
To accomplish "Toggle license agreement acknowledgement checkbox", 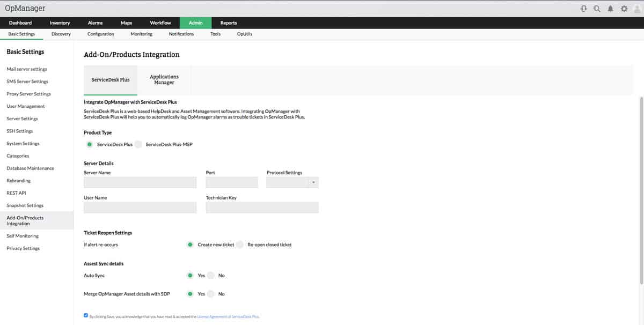I will point(86,315).
